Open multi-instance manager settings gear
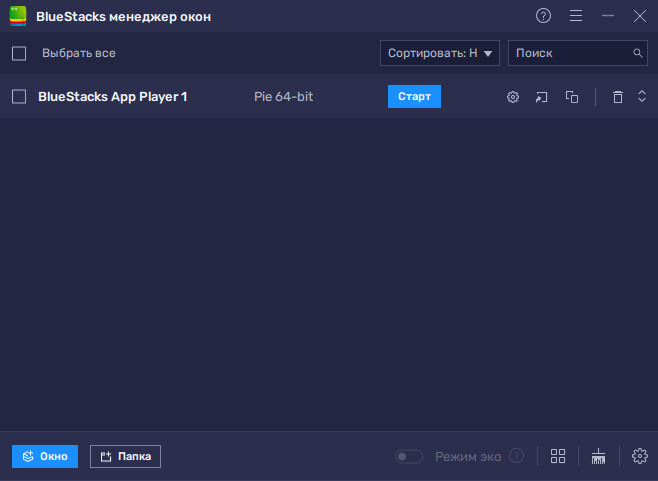 pos(640,456)
